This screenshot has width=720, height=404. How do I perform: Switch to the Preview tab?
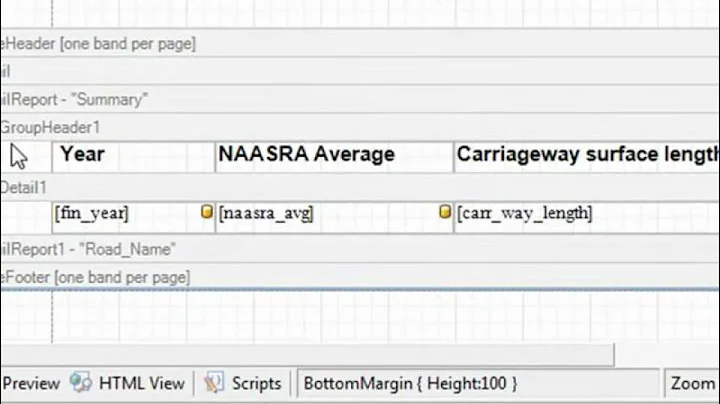point(32,383)
